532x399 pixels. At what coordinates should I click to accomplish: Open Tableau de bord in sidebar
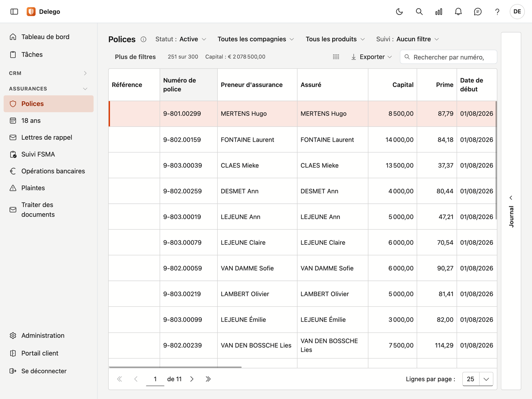[49, 37]
